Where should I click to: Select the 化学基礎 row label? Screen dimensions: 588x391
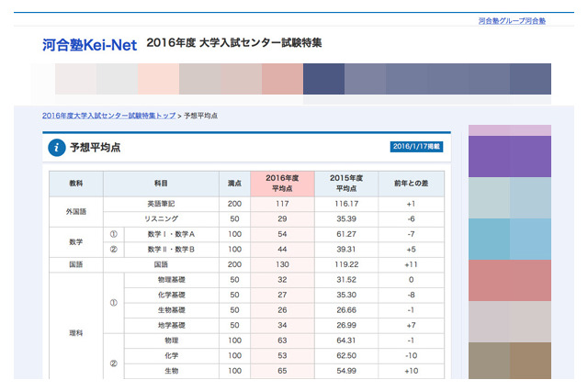[172, 296]
